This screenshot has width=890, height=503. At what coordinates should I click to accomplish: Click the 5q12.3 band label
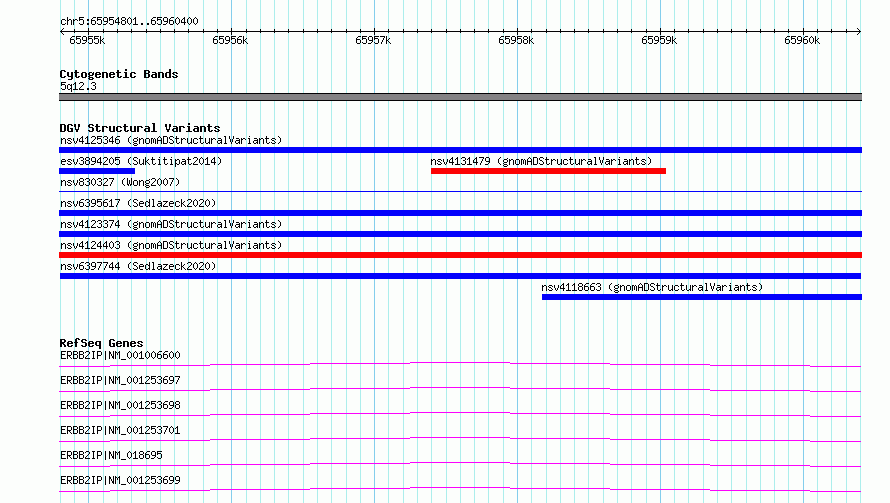78,86
